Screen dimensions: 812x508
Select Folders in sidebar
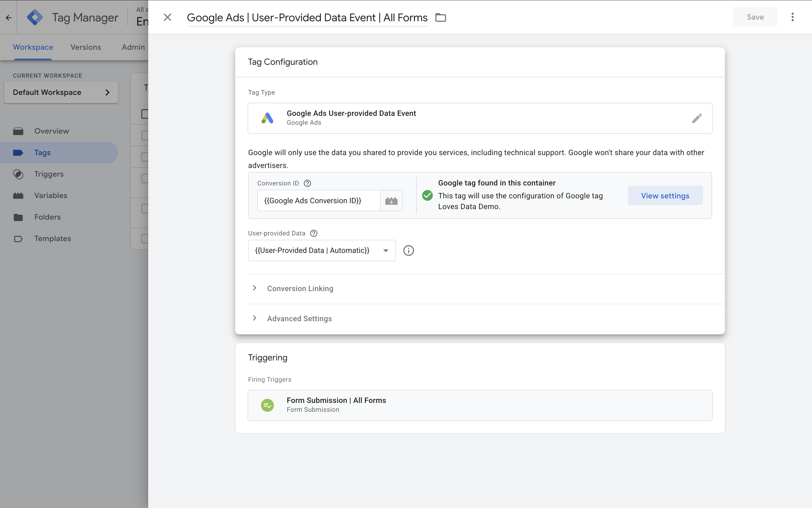coord(59,217)
